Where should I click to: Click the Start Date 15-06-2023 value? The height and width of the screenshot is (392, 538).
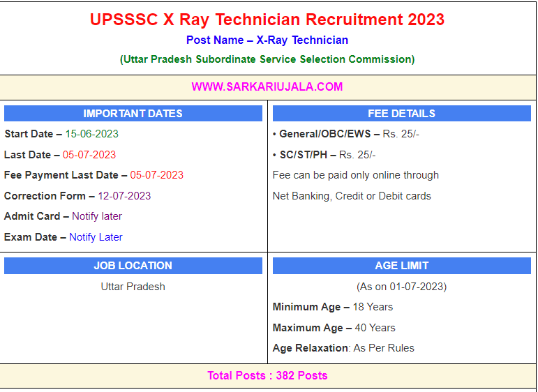pyautogui.click(x=91, y=134)
